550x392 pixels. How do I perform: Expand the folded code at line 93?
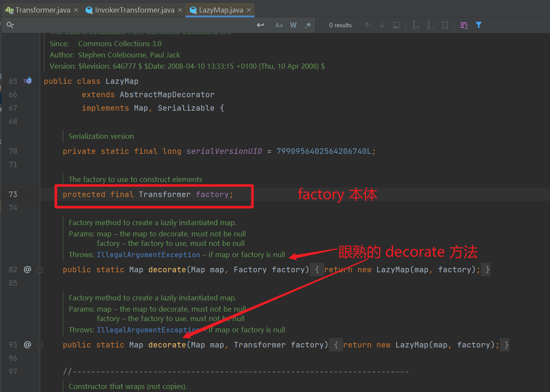[x=40, y=344]
